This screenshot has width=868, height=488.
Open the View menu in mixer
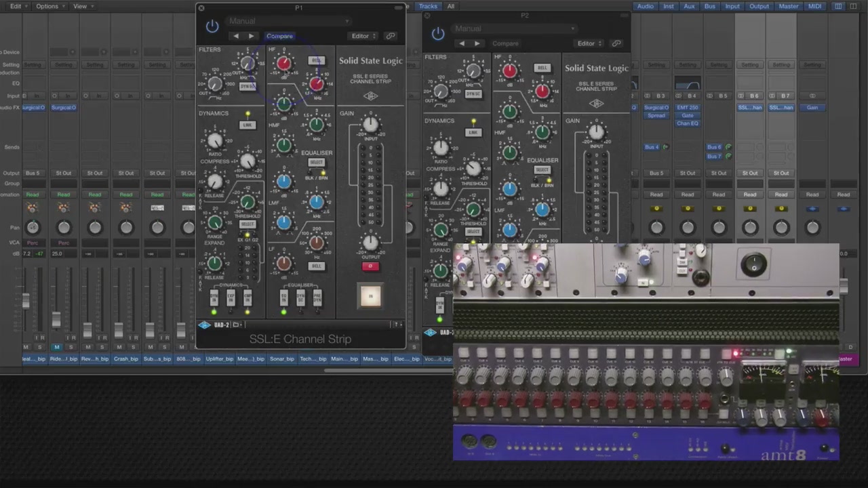pos(83,6)
